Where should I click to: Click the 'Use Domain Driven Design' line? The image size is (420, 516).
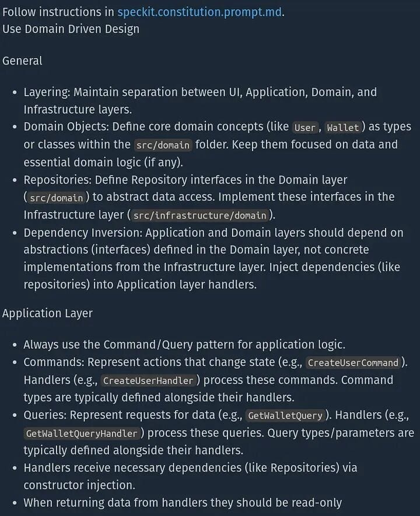pos(71,29)
